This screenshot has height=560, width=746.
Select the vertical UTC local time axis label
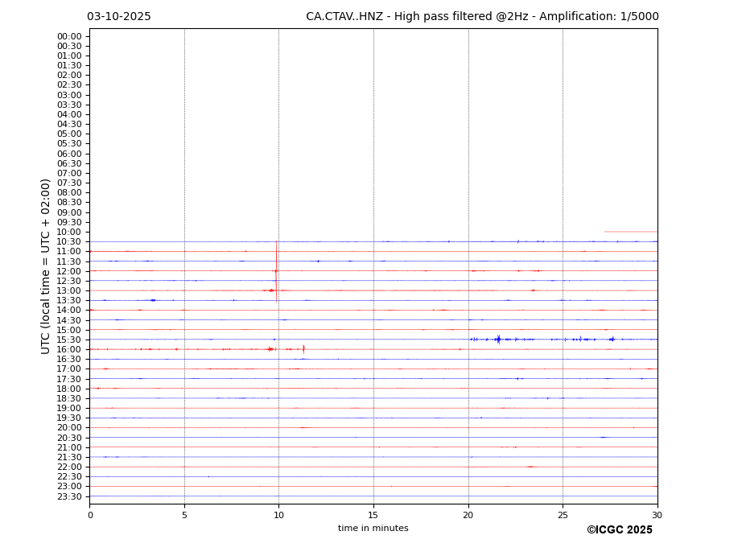46,266
